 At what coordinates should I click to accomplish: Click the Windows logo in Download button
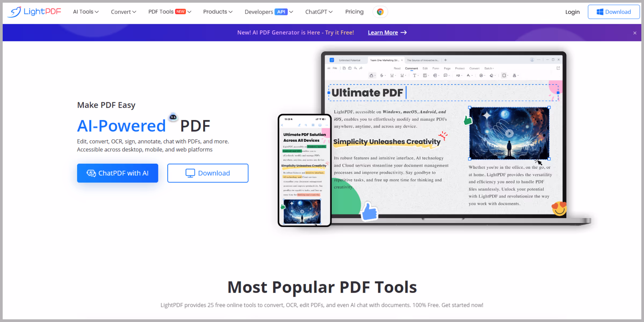(x=600, y=12)
